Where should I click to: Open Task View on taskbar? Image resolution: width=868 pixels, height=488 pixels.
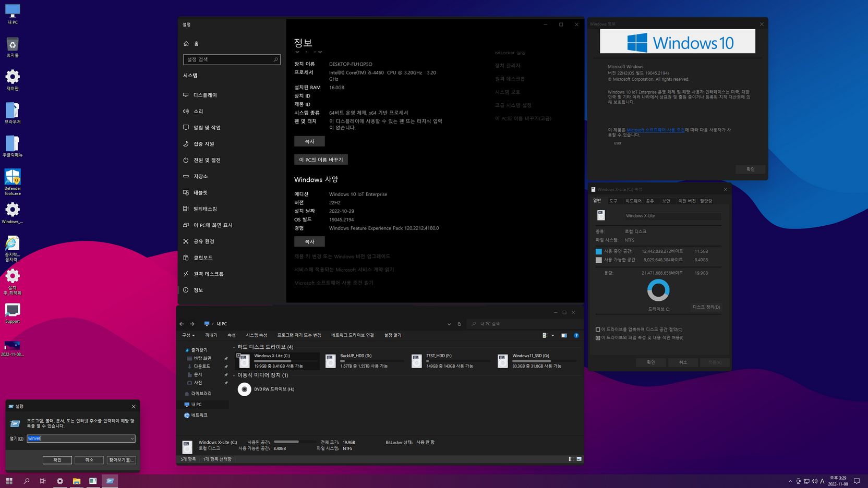[x=43, y=481]
